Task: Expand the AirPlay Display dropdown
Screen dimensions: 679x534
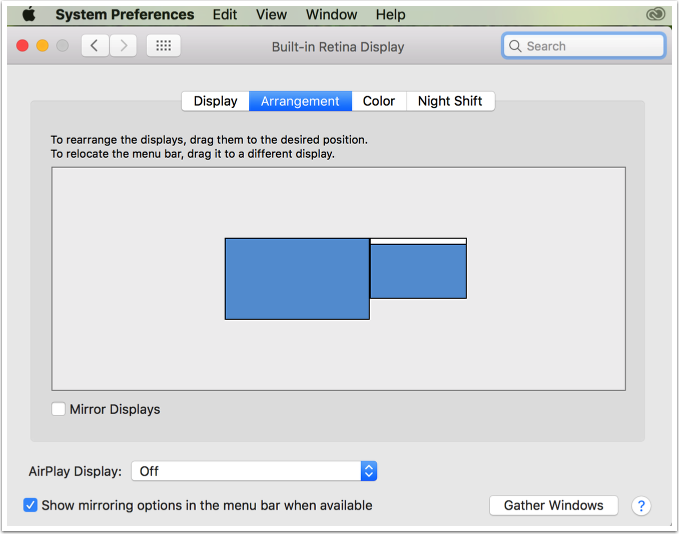Action: [x=254, y=471]
